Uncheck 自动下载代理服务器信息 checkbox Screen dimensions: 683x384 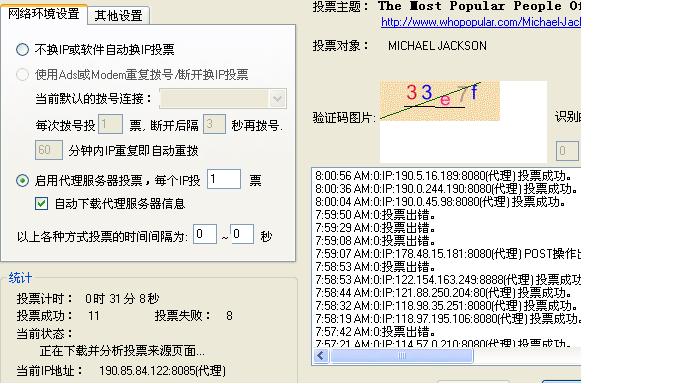41,203
